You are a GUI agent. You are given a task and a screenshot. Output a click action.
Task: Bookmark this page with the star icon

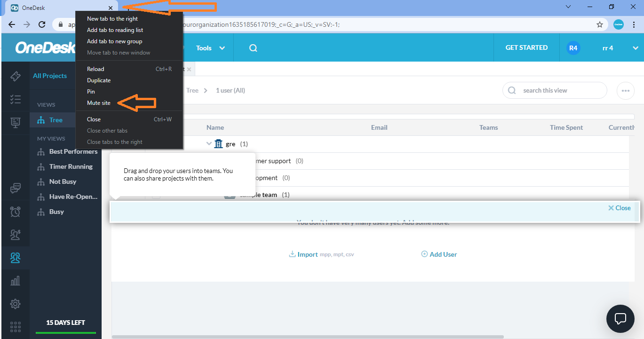click(600, 24)
